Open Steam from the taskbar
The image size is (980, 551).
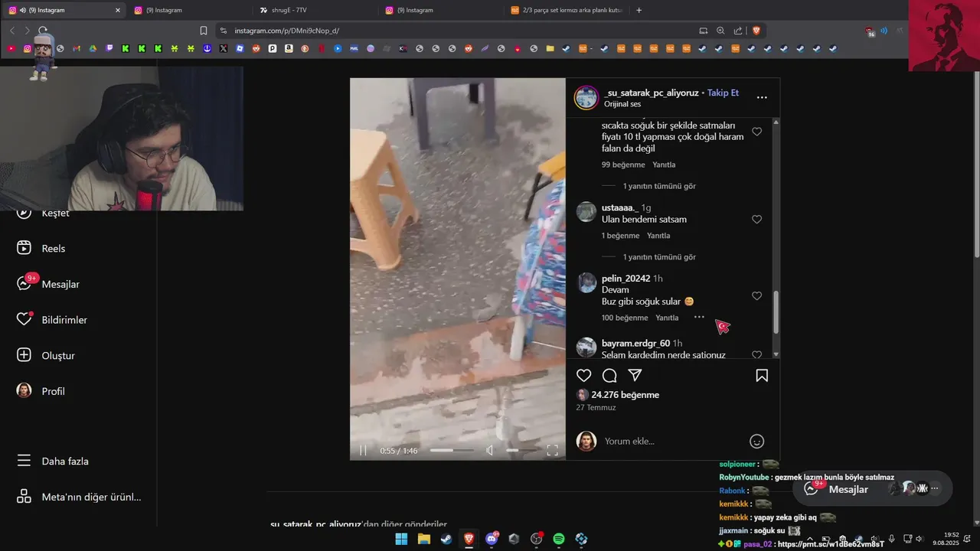pos(446,539)
